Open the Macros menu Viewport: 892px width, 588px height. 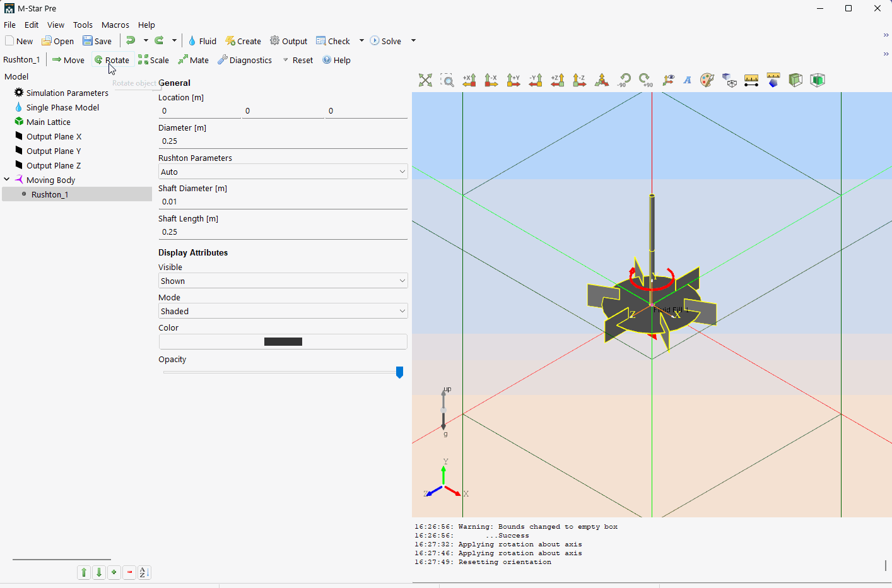pos(115,25)
